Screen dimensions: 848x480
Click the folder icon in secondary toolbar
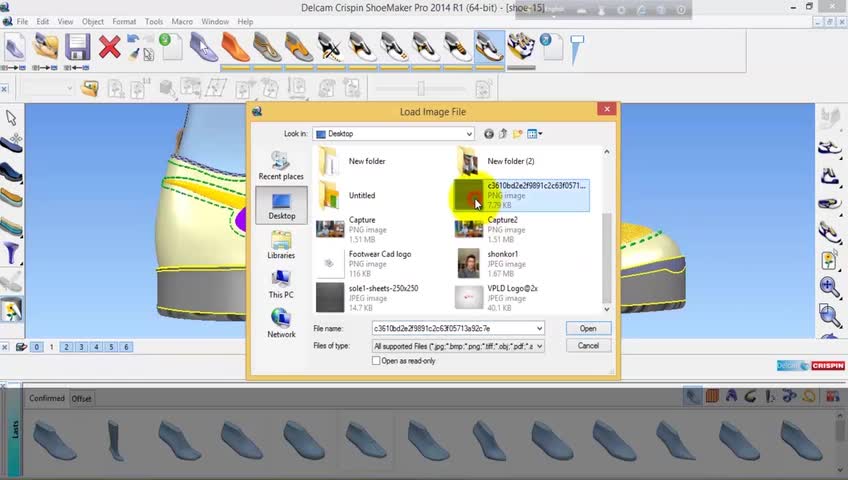coord(90,88)
